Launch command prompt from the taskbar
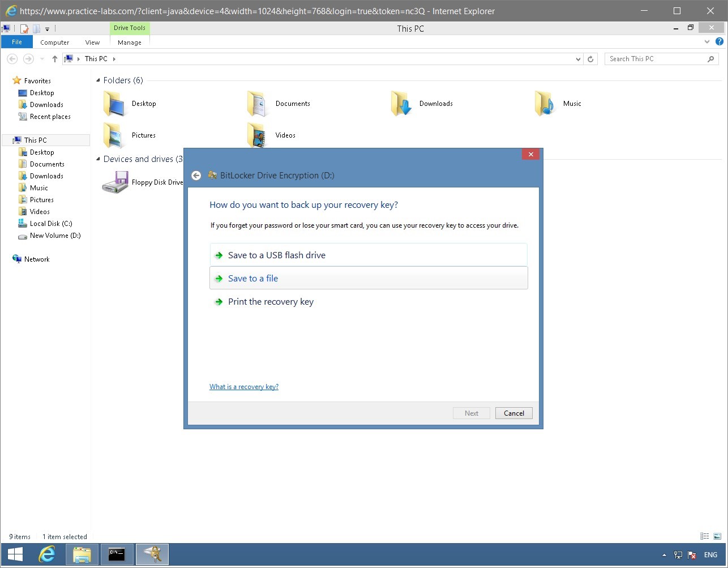This screenshot has height=568, width=728. [x=117, y=554]
